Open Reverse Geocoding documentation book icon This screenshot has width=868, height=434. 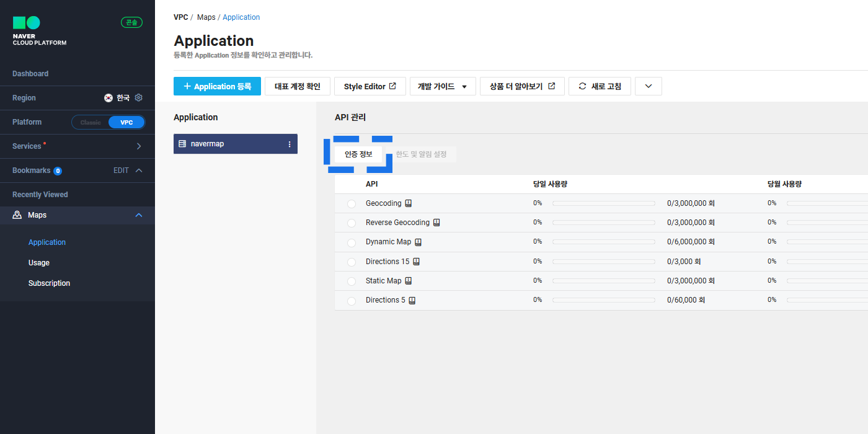tap(436, 223)
